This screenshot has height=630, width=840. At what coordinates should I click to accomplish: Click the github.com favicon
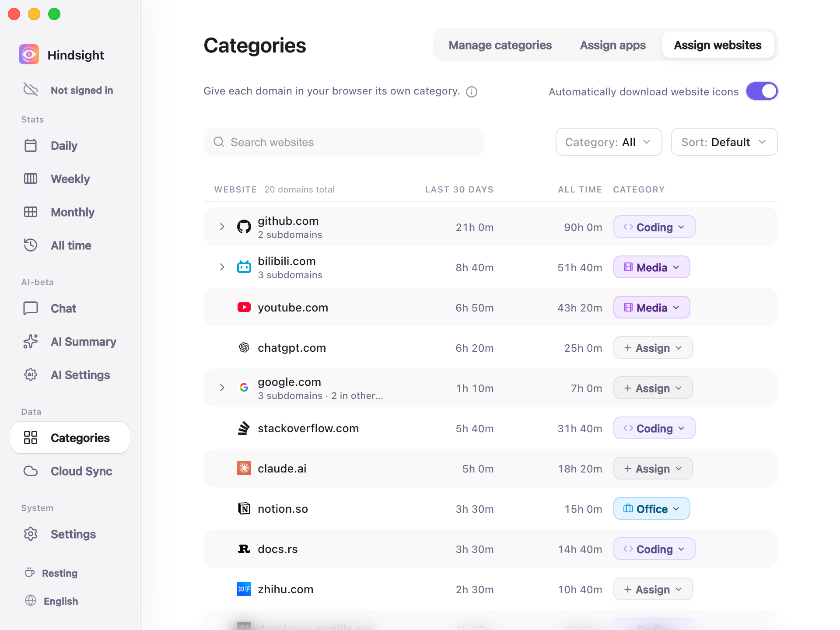click(x=244, y=227)
